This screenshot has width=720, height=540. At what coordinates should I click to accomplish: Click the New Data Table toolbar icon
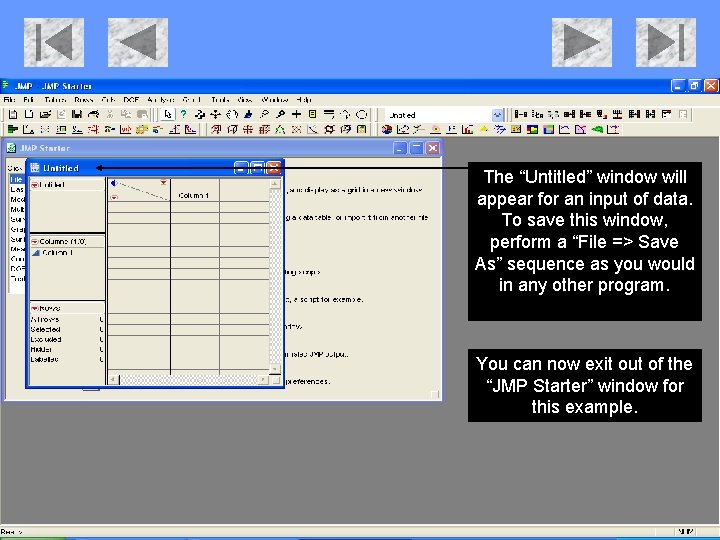13,115
